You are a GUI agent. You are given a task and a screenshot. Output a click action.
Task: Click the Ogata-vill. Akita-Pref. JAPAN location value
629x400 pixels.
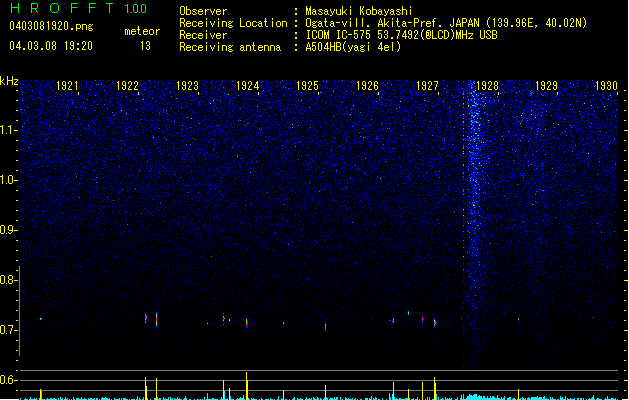coord(446,23)
